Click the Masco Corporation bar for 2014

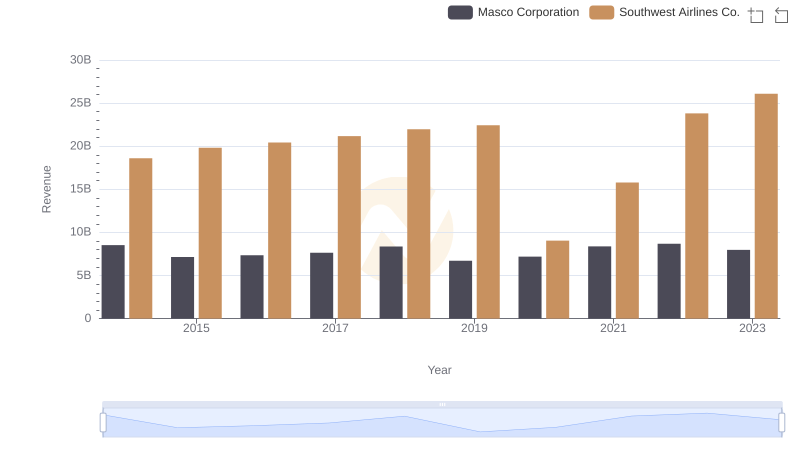tap(113, 281)
